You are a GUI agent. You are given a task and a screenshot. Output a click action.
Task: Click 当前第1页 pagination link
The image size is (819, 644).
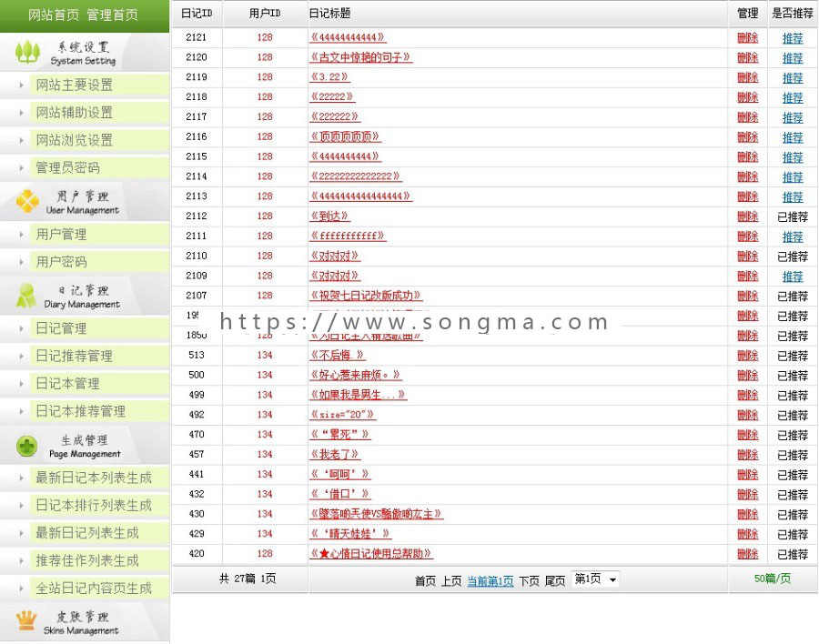tap(490, 581)
